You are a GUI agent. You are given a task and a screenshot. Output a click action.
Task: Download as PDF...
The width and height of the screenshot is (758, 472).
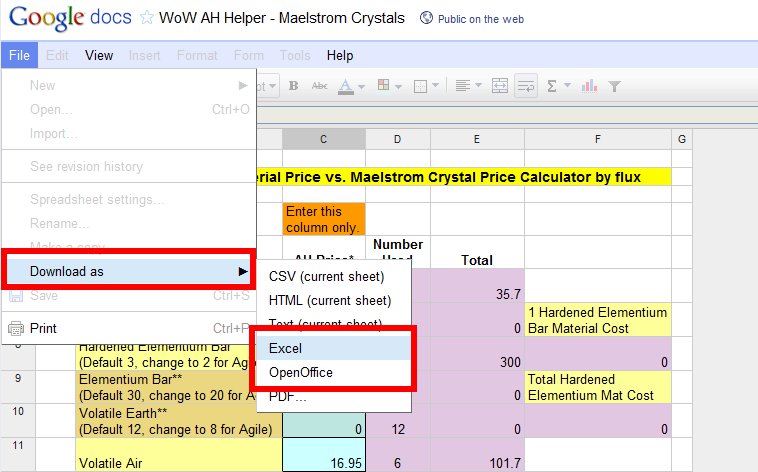click(334, 398)
